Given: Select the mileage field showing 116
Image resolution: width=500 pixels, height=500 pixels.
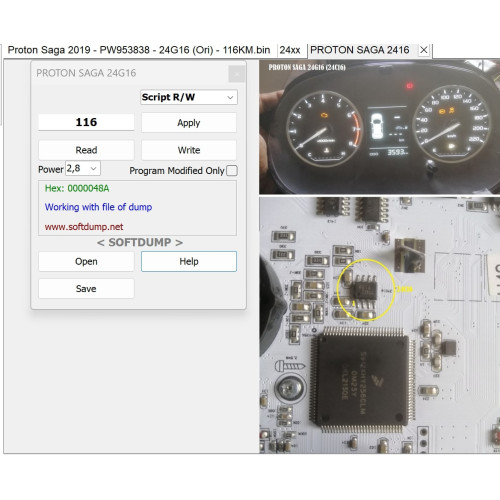Looking at the screenshot, I should point(86,122).
